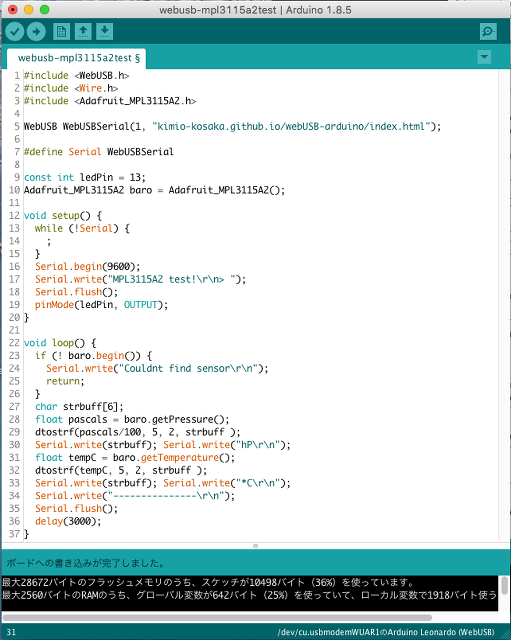Click the delay(3000) statement

[x=68, y=521]
